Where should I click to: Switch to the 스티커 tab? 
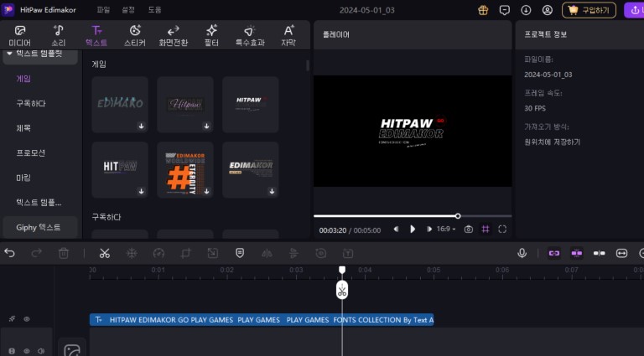pos(134,35)
